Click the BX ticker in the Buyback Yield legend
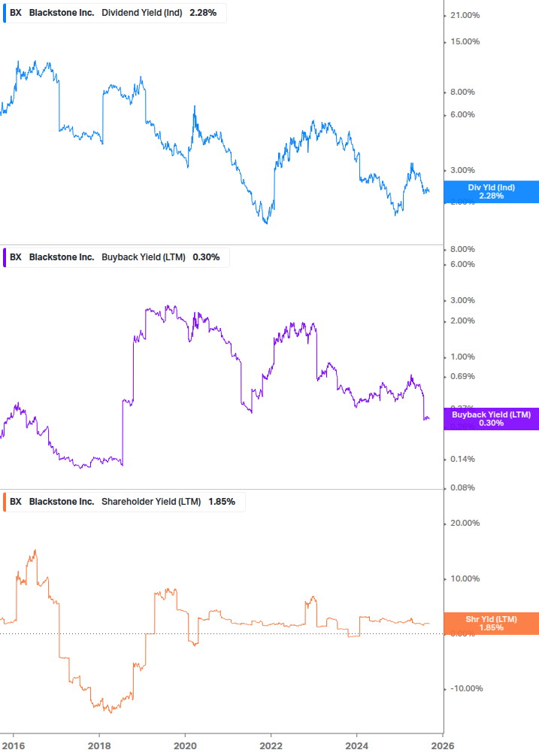This screenshot has width=539, height=756. pyautogui.click(x=16, y=257)
